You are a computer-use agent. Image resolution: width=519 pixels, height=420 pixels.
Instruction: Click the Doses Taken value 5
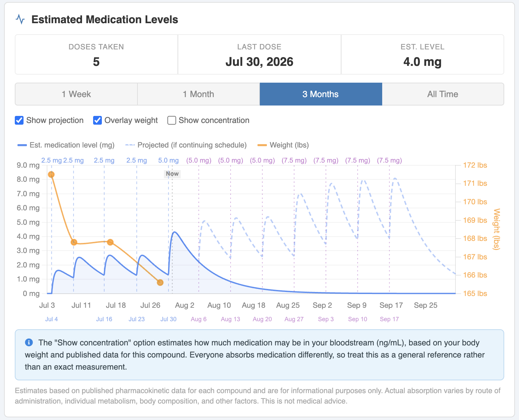click(x=96, y=62)
